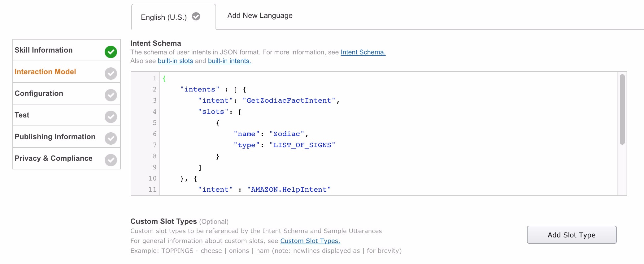This screenshot has width=644, height=264.
Task: Open the Skill Information section
Action: tap(67, 50)
